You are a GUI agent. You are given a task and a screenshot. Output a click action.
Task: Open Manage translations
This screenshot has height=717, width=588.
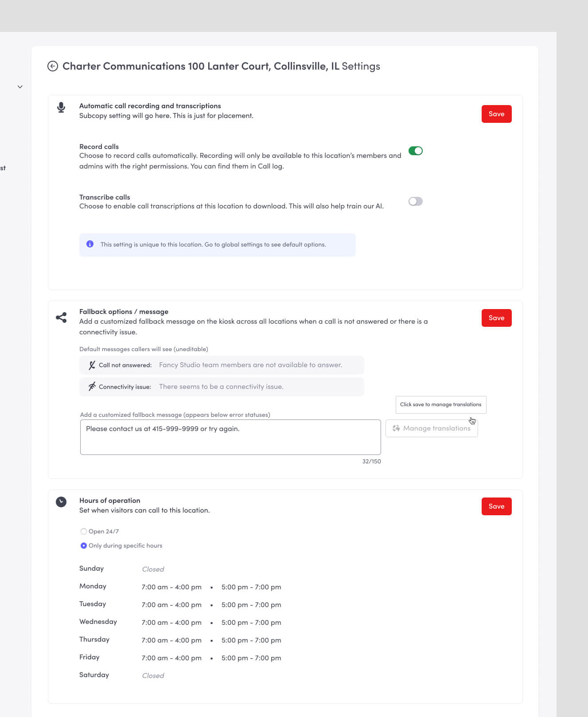click(x=432, y=428)
